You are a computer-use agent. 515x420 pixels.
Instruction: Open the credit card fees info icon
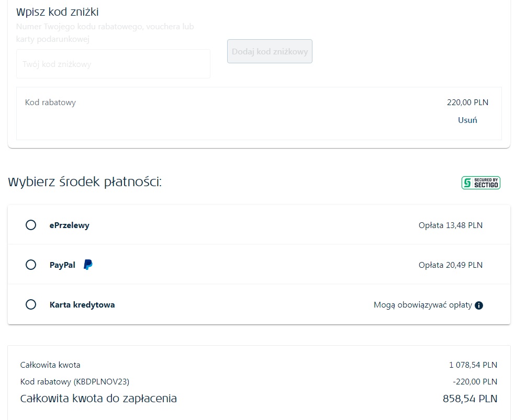[479, 305]
